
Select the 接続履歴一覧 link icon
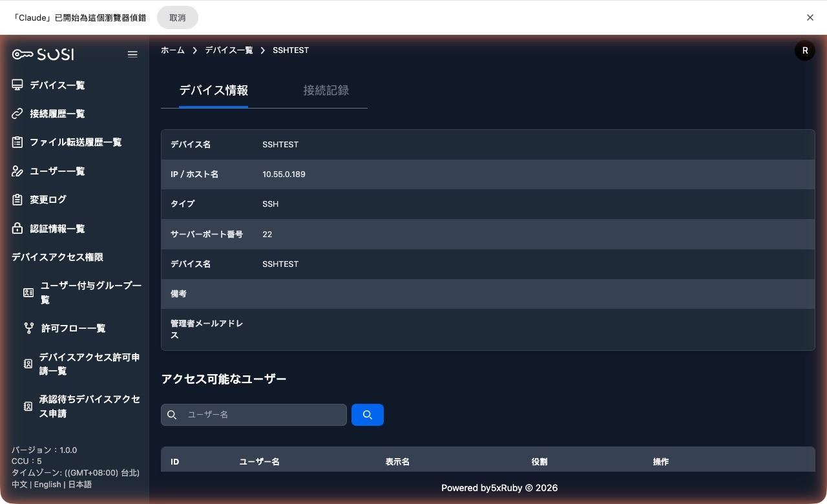(x=17, y=113)
